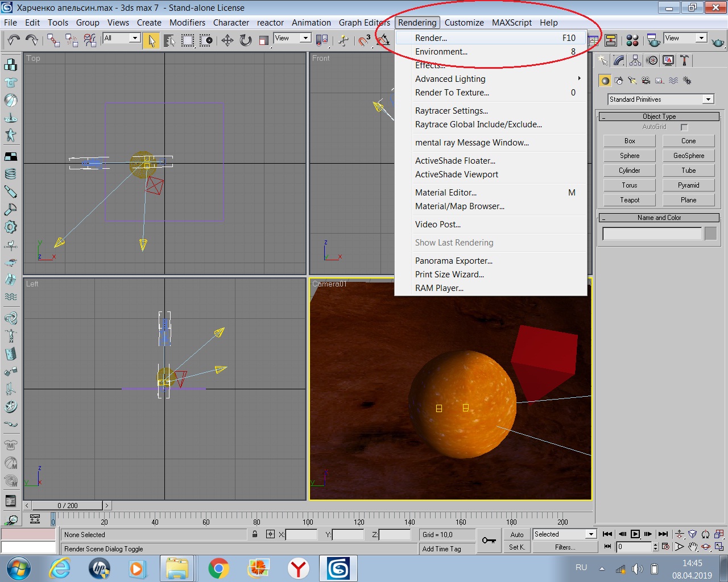The height and width of the screenshot is (582, 728).
Task: Switch to the Motion command panel tab
Action: pos(652,60)
